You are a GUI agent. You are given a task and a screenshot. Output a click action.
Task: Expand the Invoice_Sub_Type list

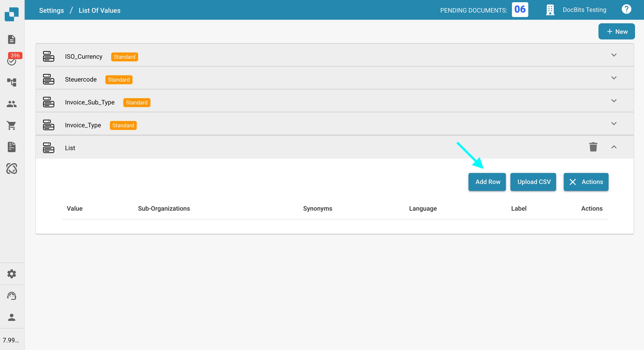click(614, 101)
